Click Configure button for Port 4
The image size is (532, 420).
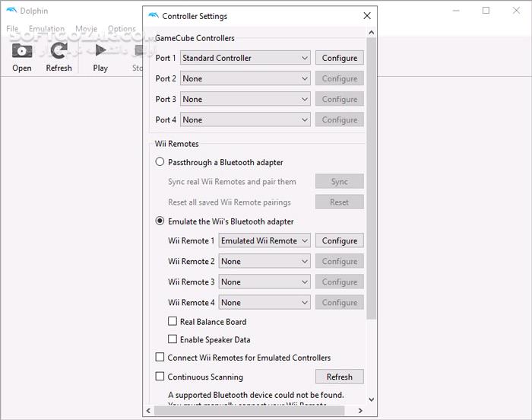340,119
